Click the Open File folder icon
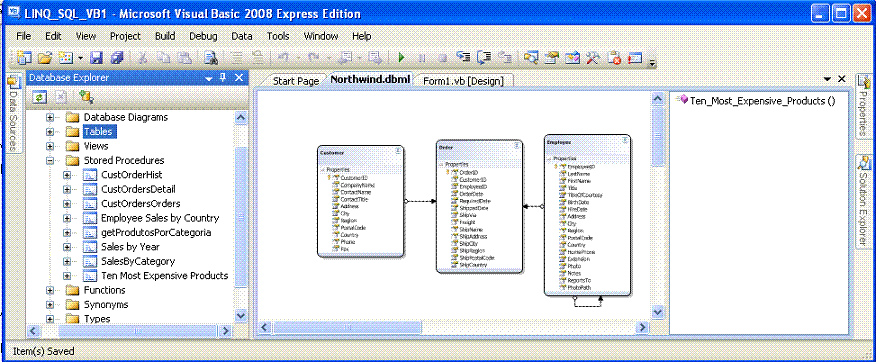Image resolution: width=876 pixels, height=362 pixels. [45, 57]
